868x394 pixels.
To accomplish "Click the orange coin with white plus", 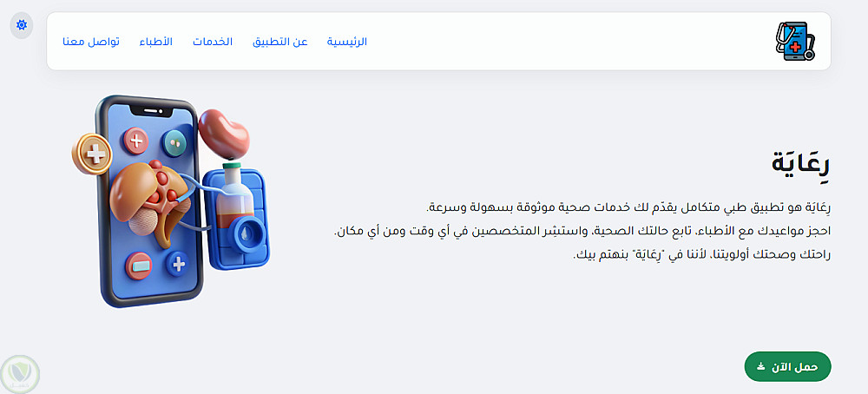I will tap(92, 154).
